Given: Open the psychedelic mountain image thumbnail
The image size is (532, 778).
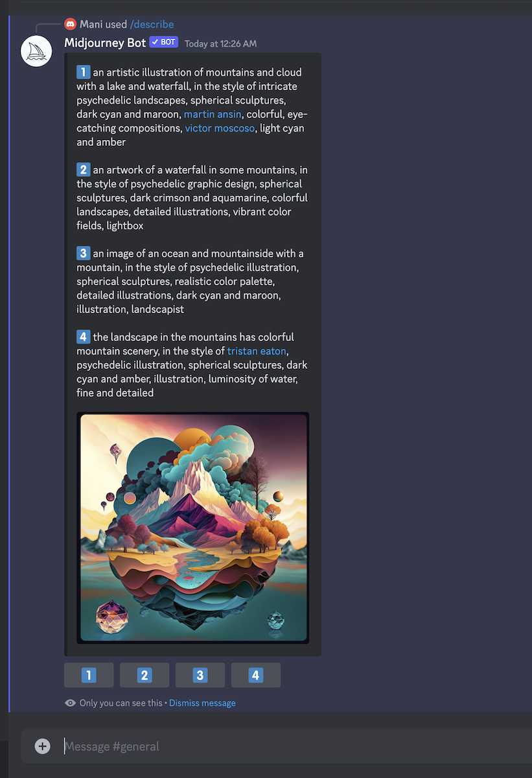Looking at the screenshot, I should point(193,528).
